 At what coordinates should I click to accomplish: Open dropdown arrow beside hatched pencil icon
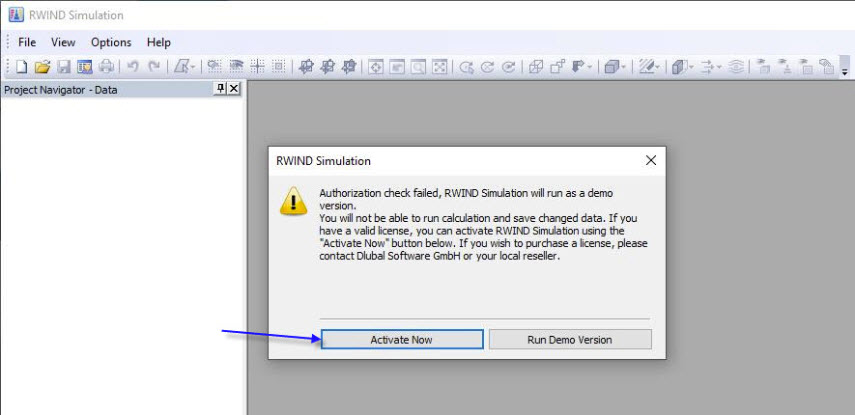pos(658,67)
